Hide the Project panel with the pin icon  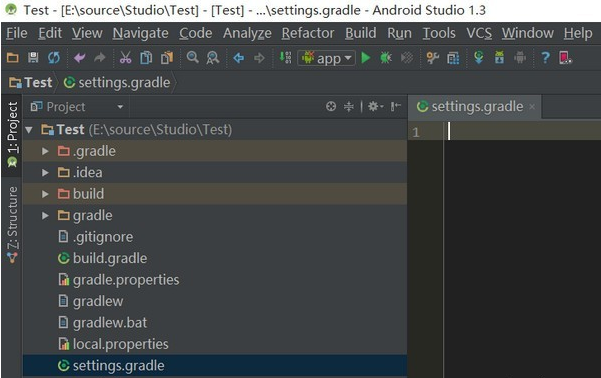tap(396, 106)
